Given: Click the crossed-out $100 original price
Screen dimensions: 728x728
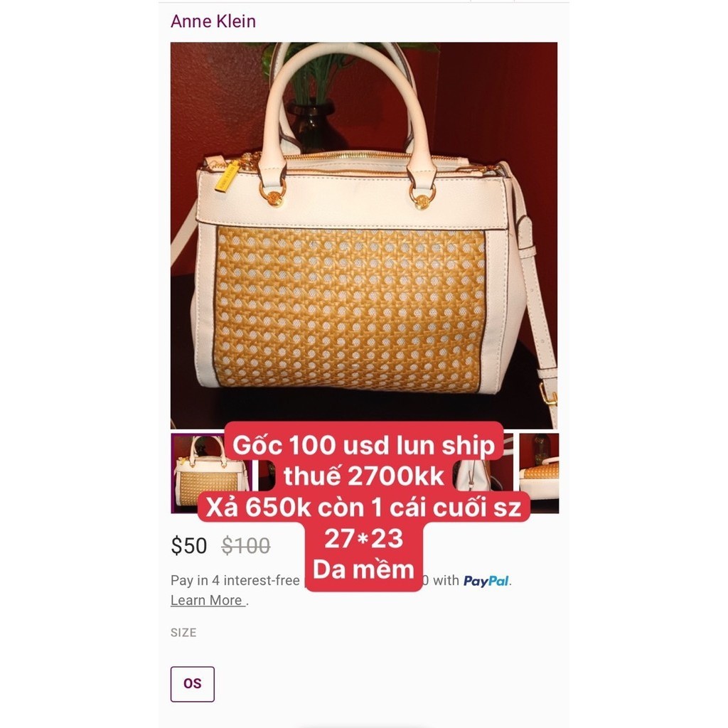Looking at the screenshot, I should [x=245, y=545].
